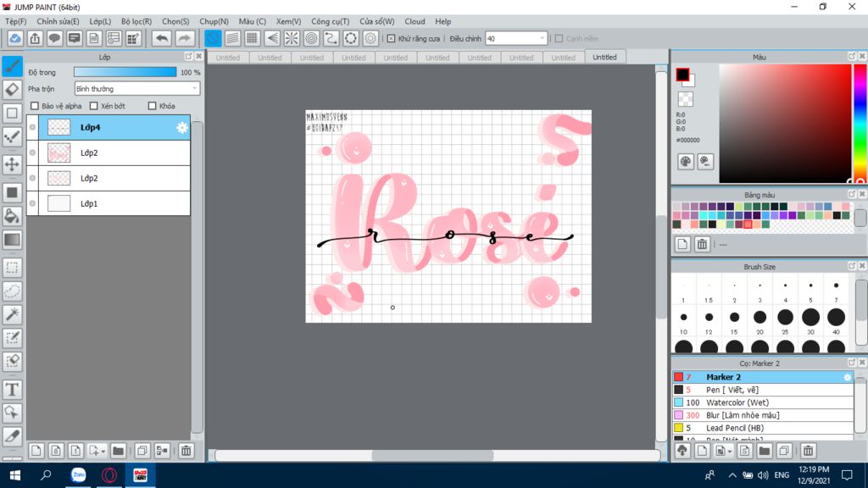868x488 pixels.
Task: Activate the Text tool
Action: coord(12,390)
